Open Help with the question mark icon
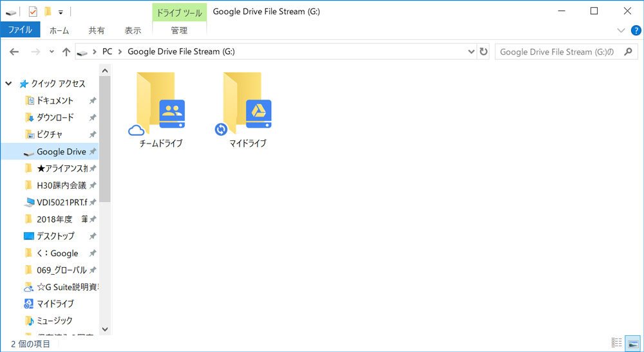This screenshot has width=644, height=352. point(636,30)
